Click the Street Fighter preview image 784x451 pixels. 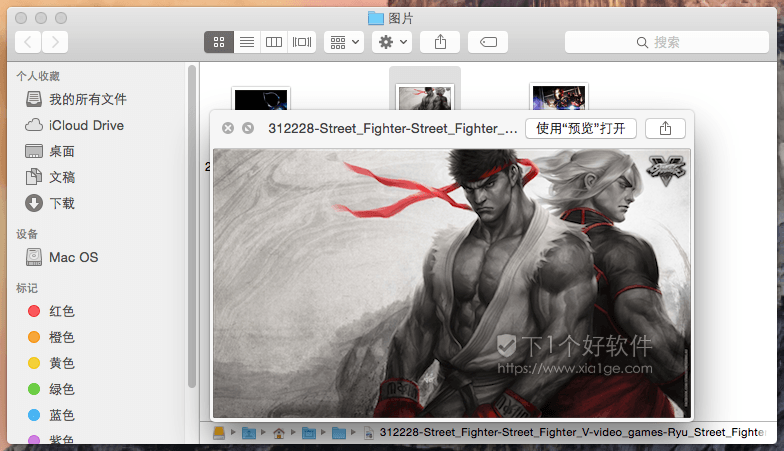(452, 283)
